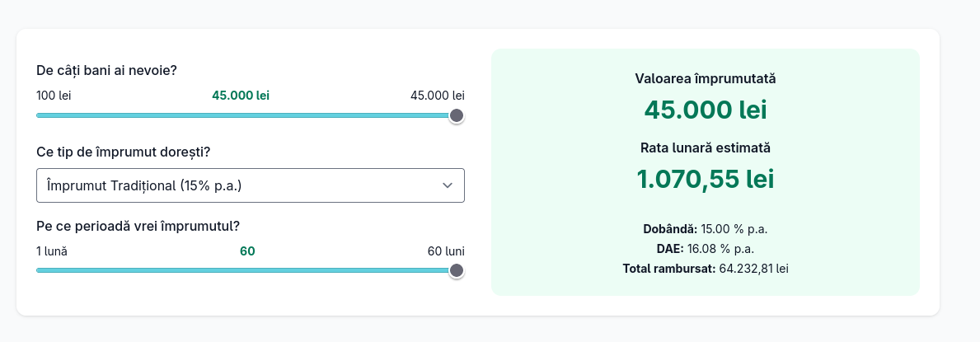Click the 'De câți bani ai nevoie?' label
The height and width of the screenshot is (342, 980).
[106, 70]
